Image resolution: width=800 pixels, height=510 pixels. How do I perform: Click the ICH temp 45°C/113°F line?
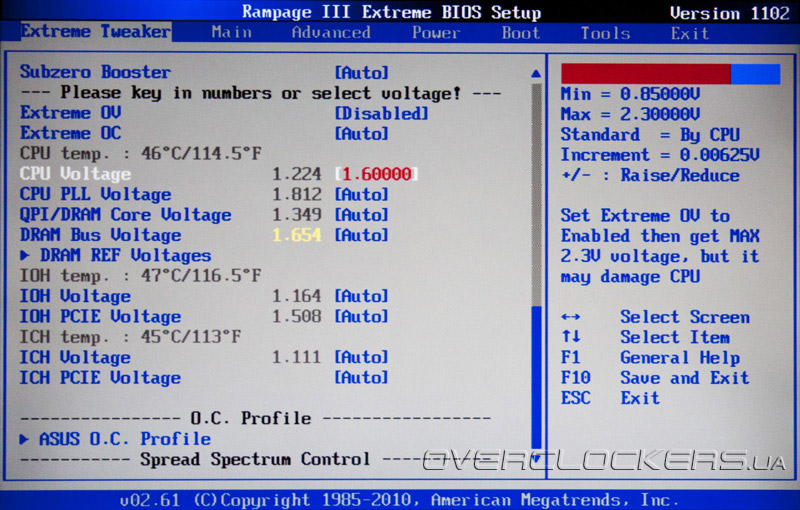[131, 337]
